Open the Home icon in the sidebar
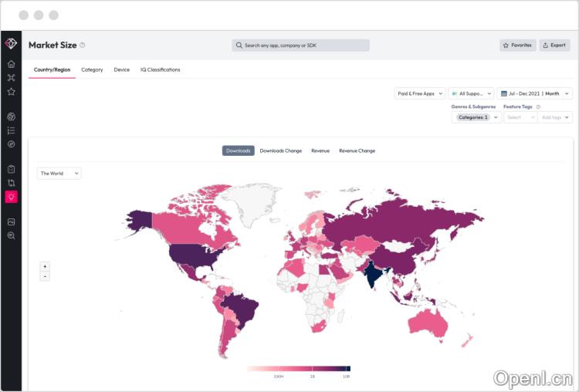This screenshot has height=392, width=579. 11,64
